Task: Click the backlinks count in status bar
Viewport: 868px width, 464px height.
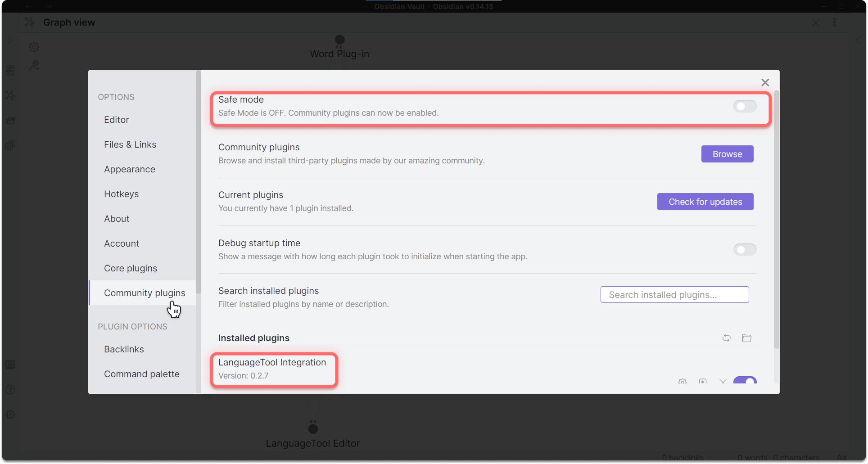Action: click(x=683, y=458)
